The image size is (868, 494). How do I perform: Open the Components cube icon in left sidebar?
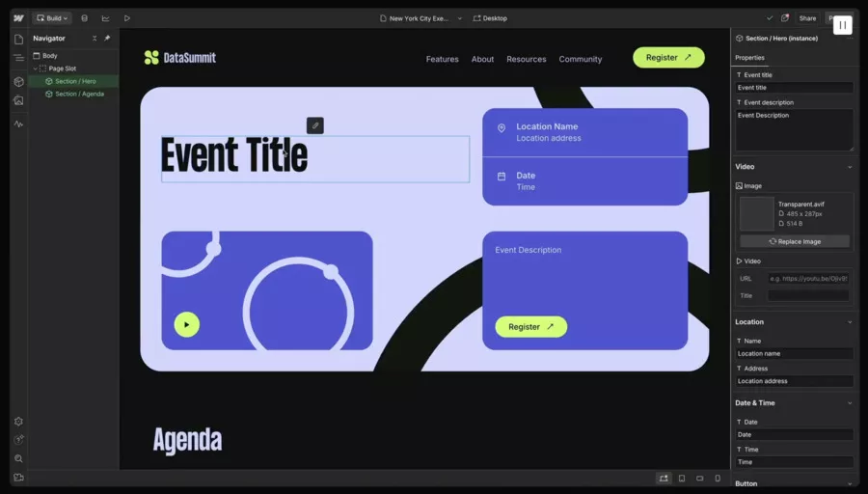coord(19,81)
